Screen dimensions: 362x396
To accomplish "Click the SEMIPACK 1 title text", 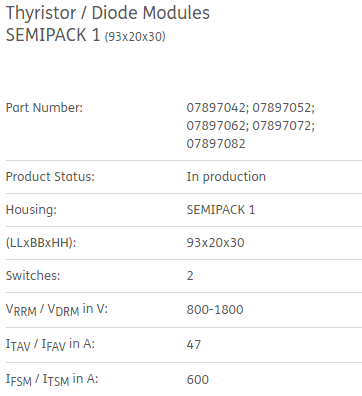I will pyautogui.click(x=53, y=35).
